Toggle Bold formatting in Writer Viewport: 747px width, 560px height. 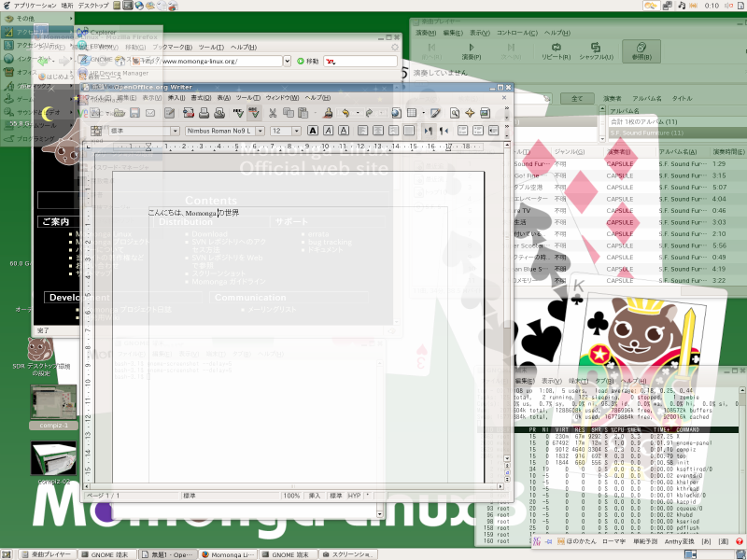pyautogui.click(x=313, y=131)
